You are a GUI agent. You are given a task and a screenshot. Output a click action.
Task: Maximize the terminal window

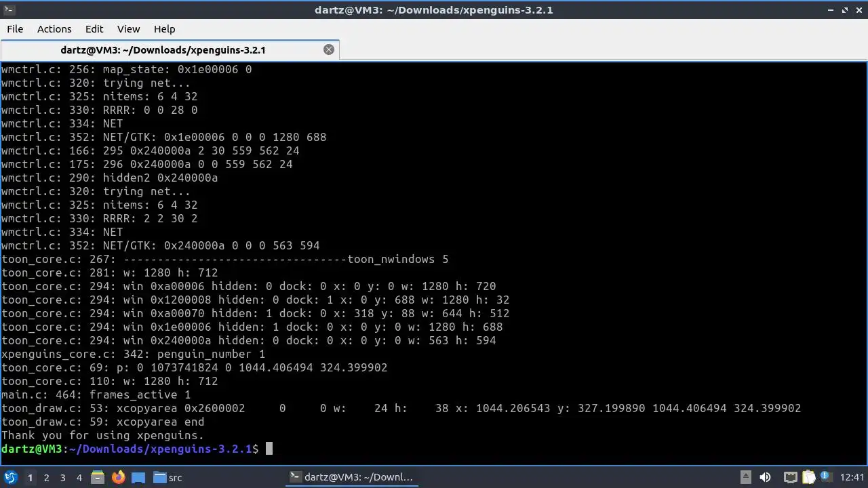(845, 9)
